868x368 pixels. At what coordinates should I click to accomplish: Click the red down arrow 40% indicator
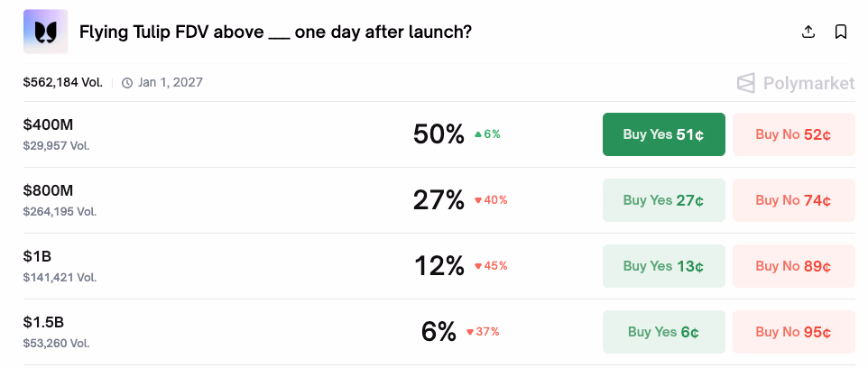[x=491, y=200]
